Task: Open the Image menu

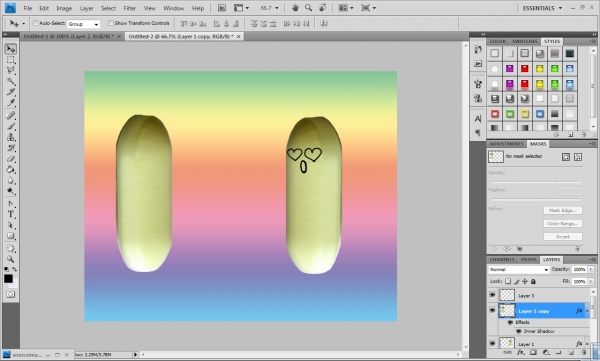Action: click(64, 8)
